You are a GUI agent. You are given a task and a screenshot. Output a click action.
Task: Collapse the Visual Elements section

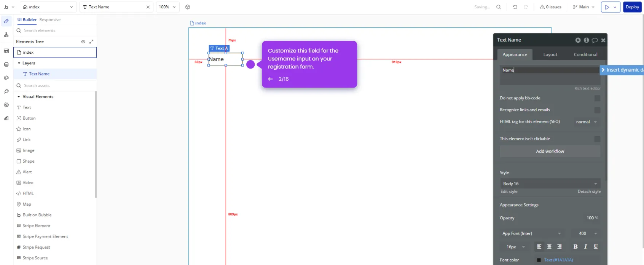point(19,97)
